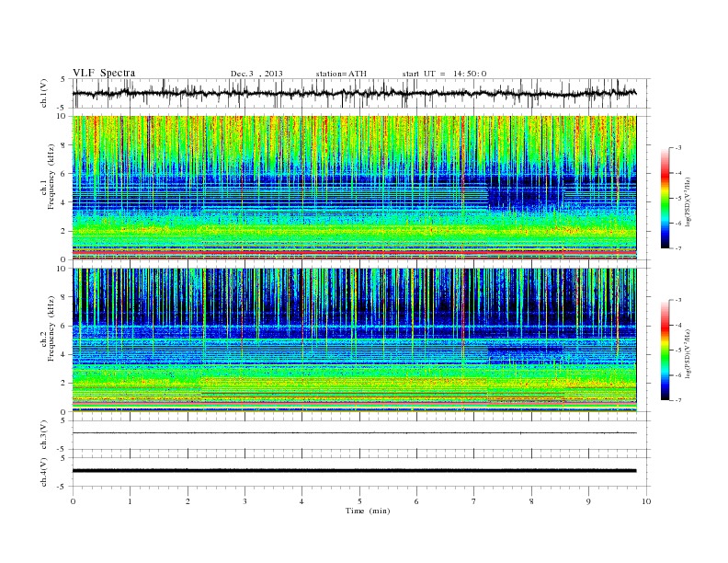728x563 pixels.
Task: Click the time axis tick label "0"
Action: click(73, 501)
